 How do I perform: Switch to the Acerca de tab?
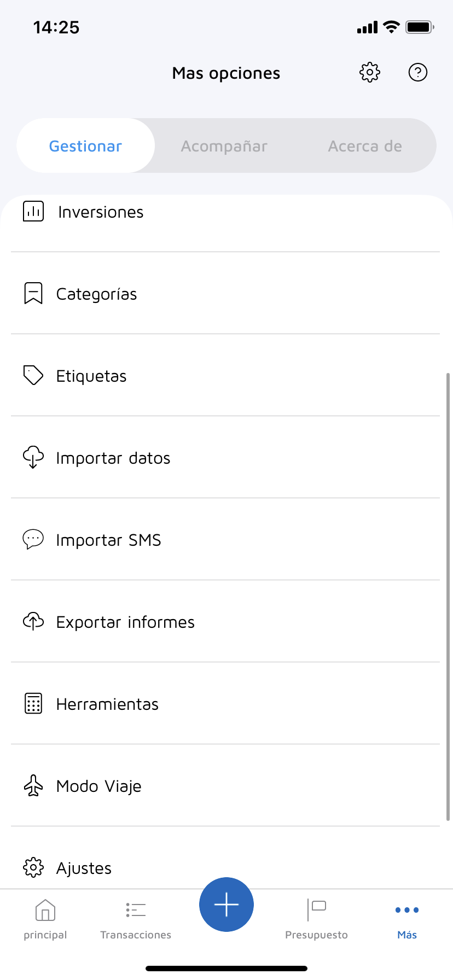[365, 146]
